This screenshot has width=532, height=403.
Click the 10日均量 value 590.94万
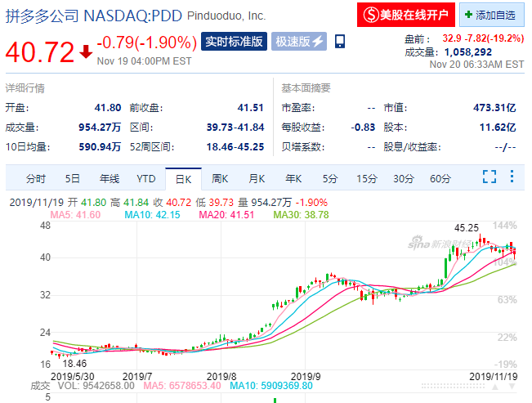tap(100, 147)
